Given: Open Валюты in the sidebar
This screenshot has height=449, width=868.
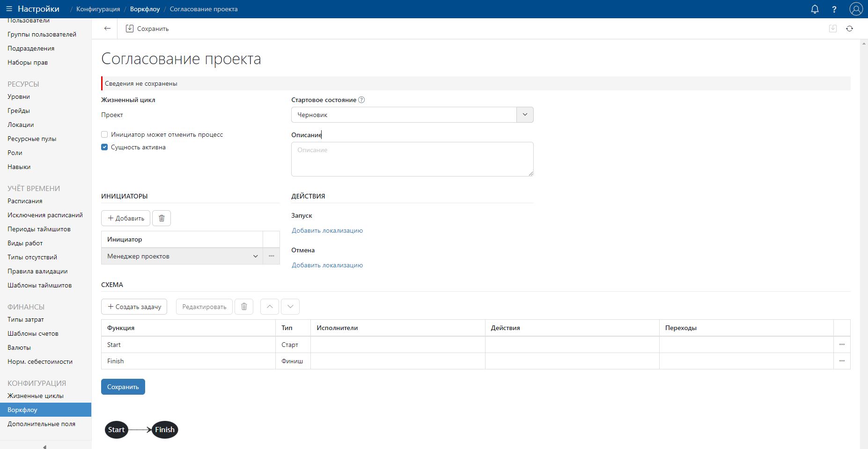Looking at the screenshot, I should coord(19,347).
